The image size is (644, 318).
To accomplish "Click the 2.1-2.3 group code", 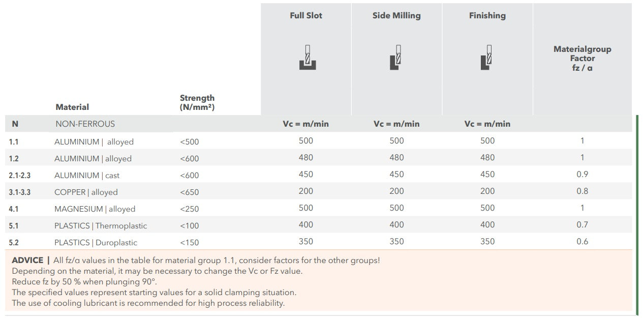I will coord(19,175).
